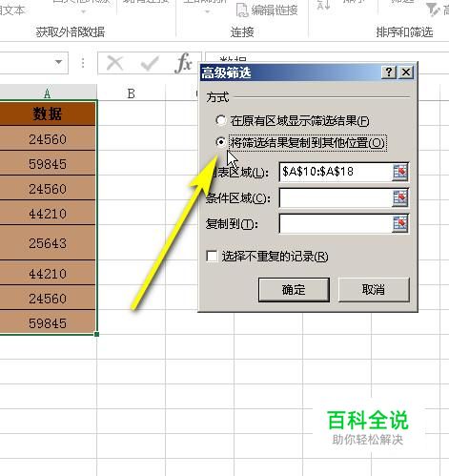Click the insert function fx icon
Screen dimensions: 449x476
183,63
